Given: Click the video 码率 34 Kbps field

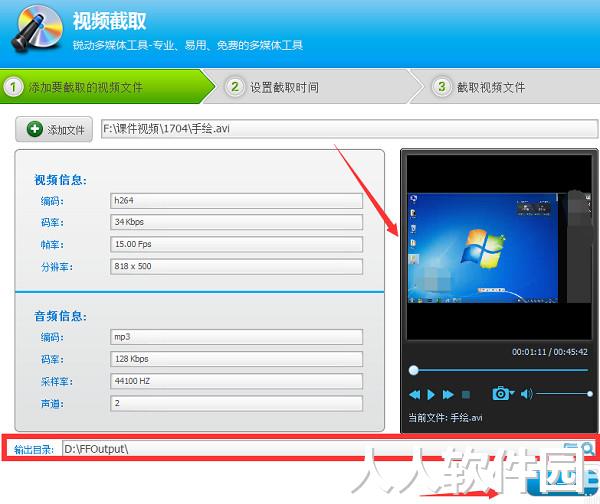Looking at the screenshot, I should coord(236,222).
